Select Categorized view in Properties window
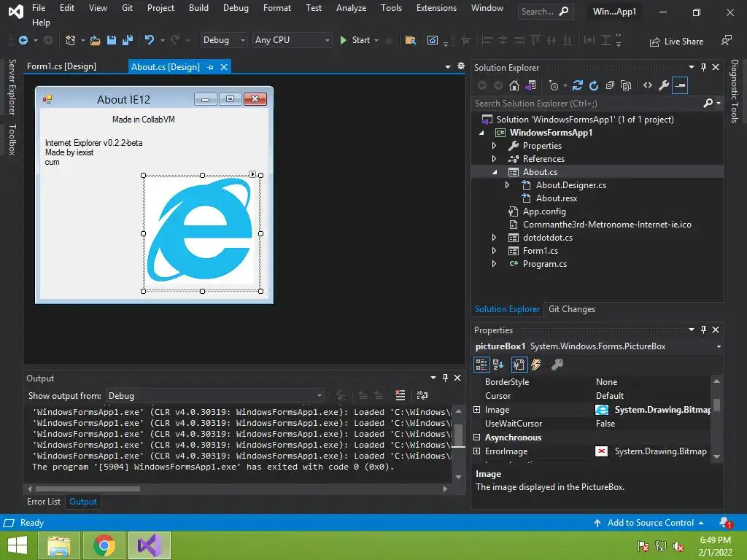Image resolution: width=747 pixels, height=560 pixels. point(481,365)
